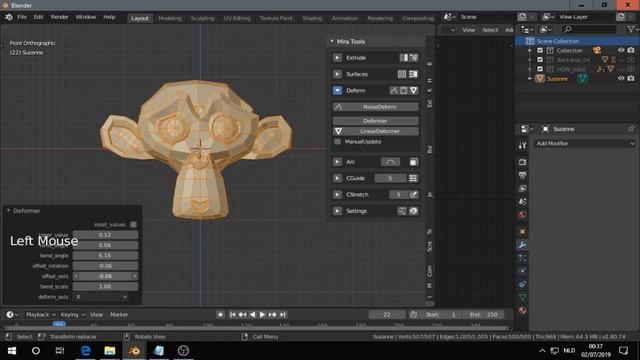Expand the Mira Tools Settings section
640x360 pixels.
pos(337,211)
